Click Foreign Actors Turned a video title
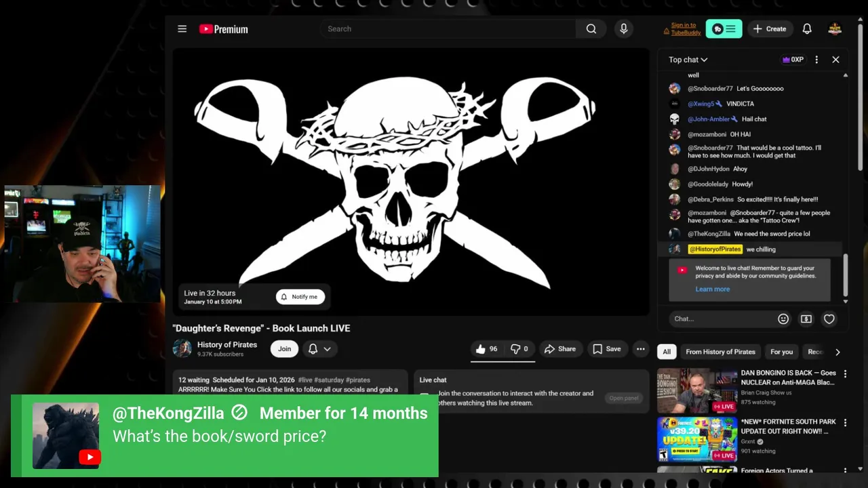868x488 pixels. click(x=776, y=470)
